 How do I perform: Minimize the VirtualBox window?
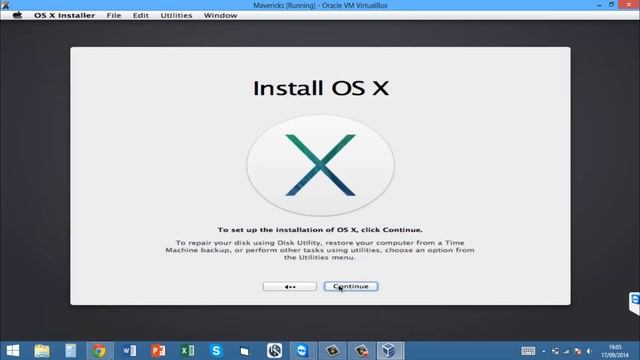click(599, 5)
